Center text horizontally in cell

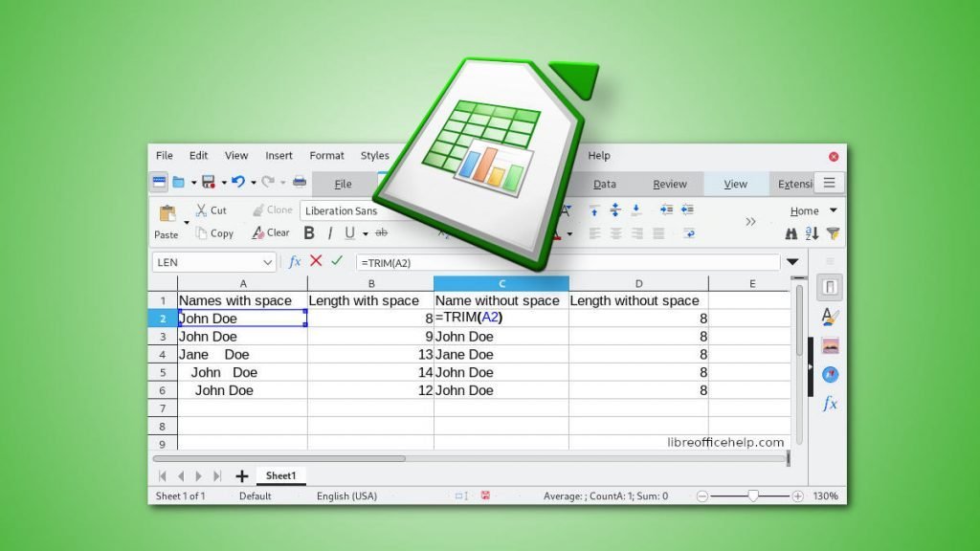tap(615, 233)
